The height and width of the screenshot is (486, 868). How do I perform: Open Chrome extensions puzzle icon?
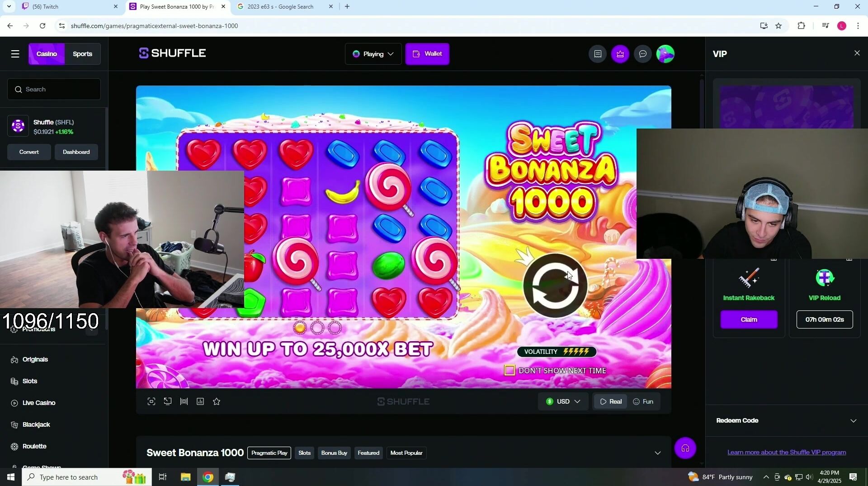801,26
